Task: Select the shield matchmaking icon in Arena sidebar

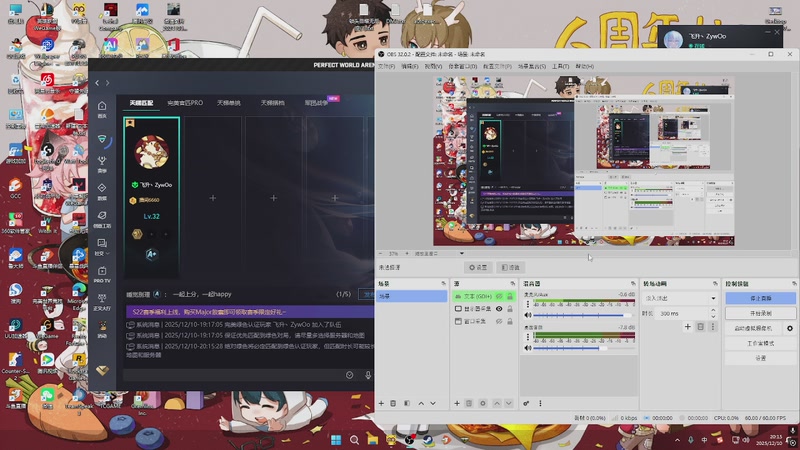Action: (x=102, y=139)
